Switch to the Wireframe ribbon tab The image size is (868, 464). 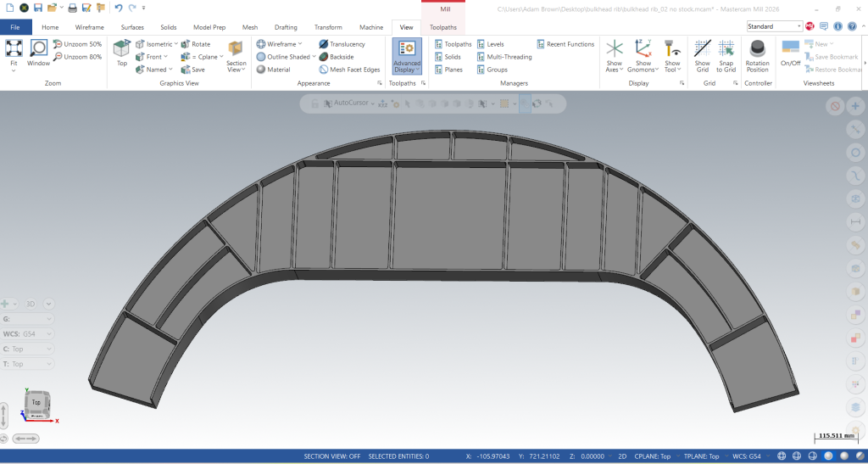[90, 27]
